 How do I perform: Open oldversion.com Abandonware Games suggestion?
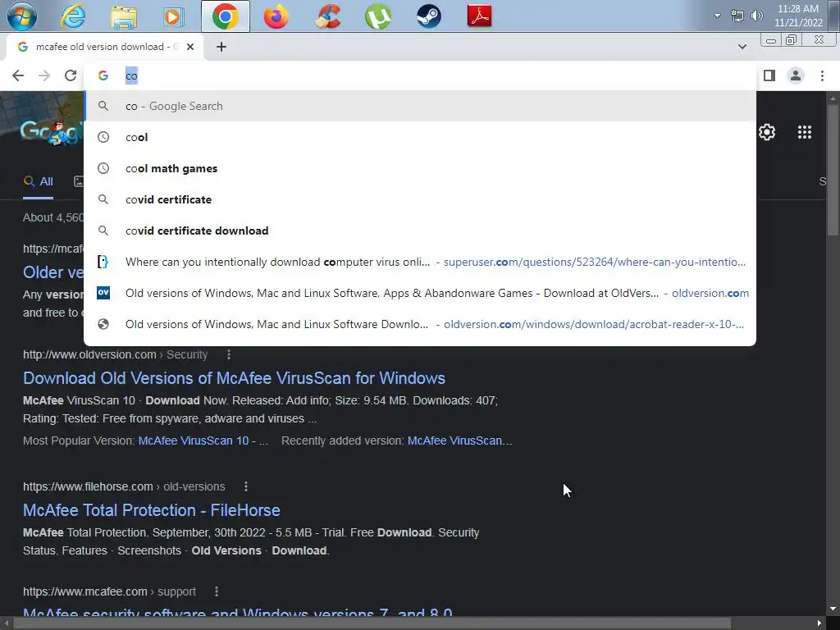pos(420,293)
